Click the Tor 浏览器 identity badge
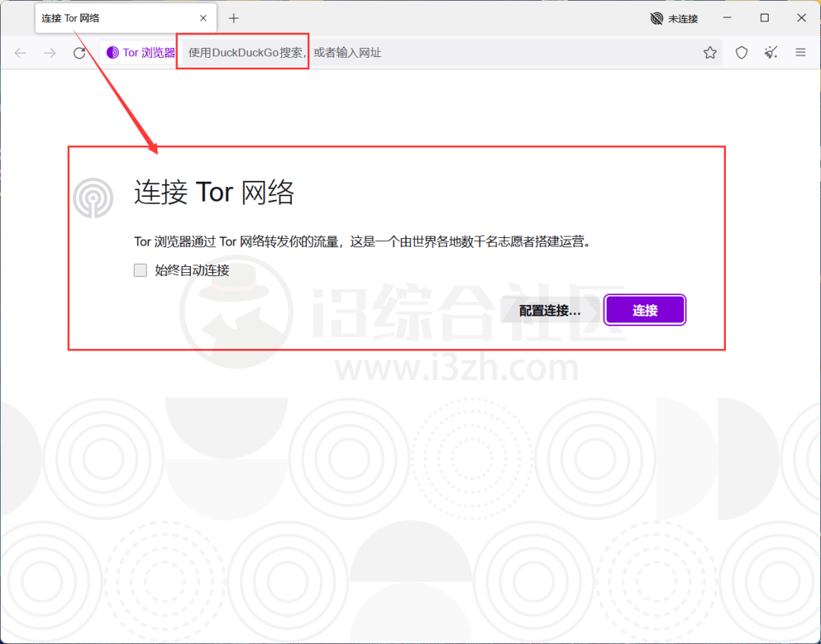The height and width of the screenshot is (644, 821). [141, 53]
